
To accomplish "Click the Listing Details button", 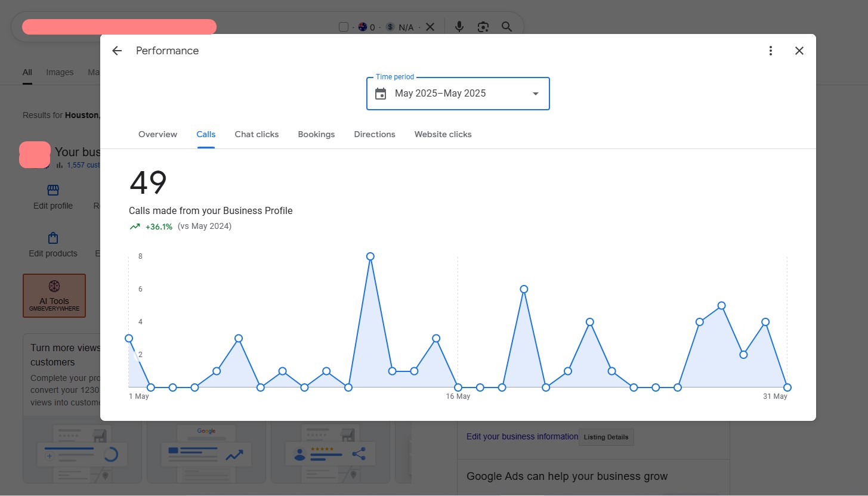I will pos(606,437).
